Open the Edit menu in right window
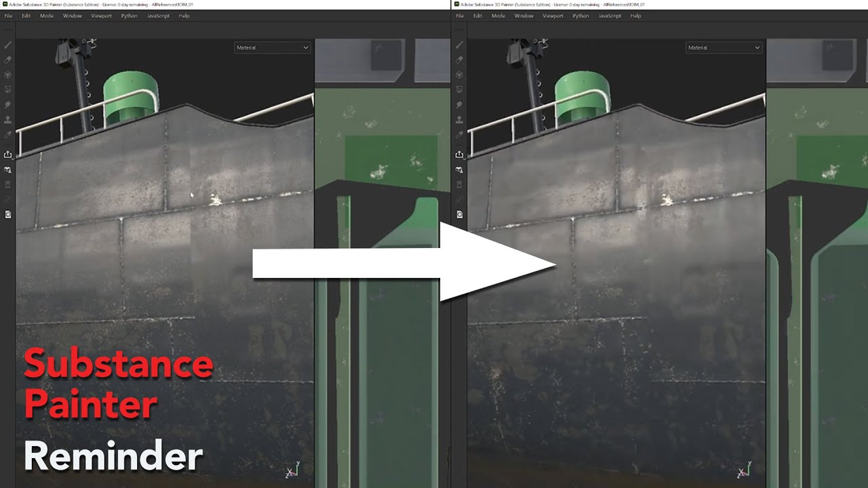Screen dimensions: 868x488 (x=477, y=16)
